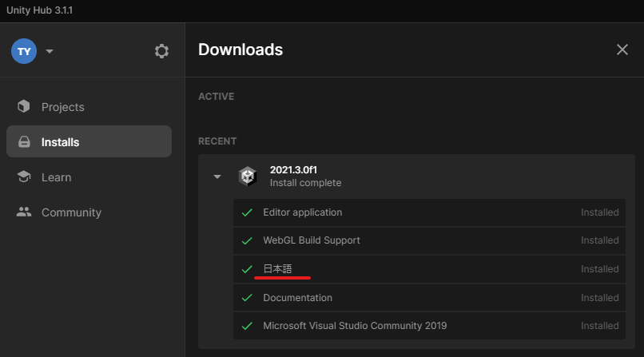
Task: Go to the Installs section
Action: click(x=61, y=142)
